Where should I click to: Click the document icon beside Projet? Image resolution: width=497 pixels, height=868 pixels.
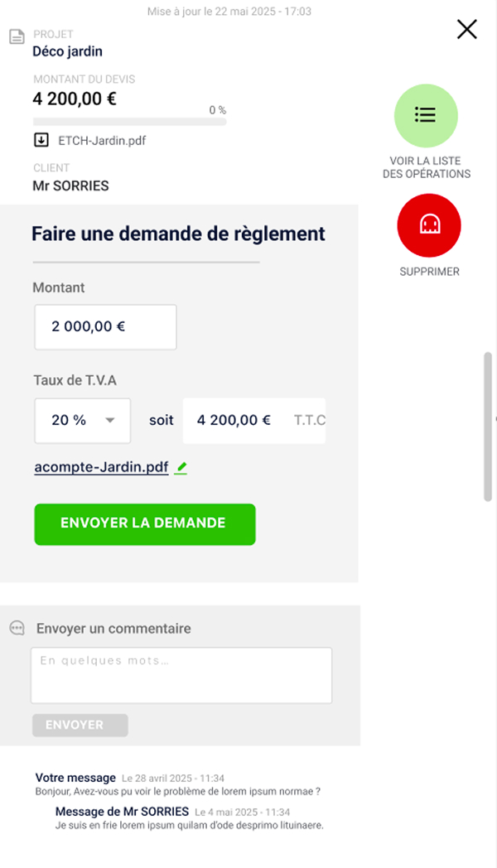(x=16, y=36)
